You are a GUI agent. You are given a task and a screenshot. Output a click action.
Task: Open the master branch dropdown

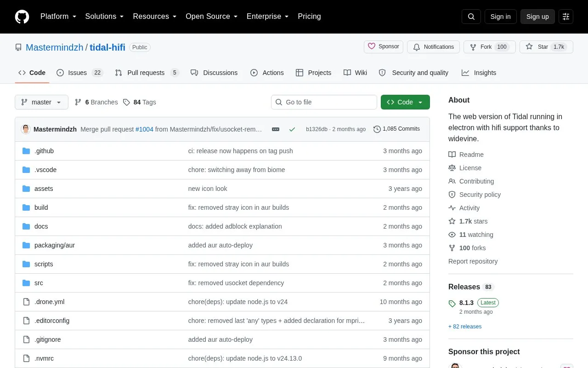(41, 102)
